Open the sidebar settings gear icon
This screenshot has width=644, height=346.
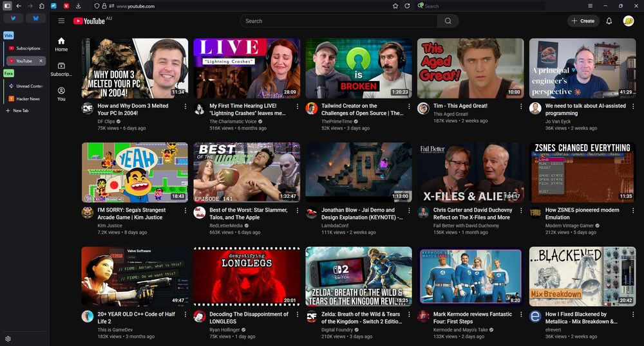(8, 339)
